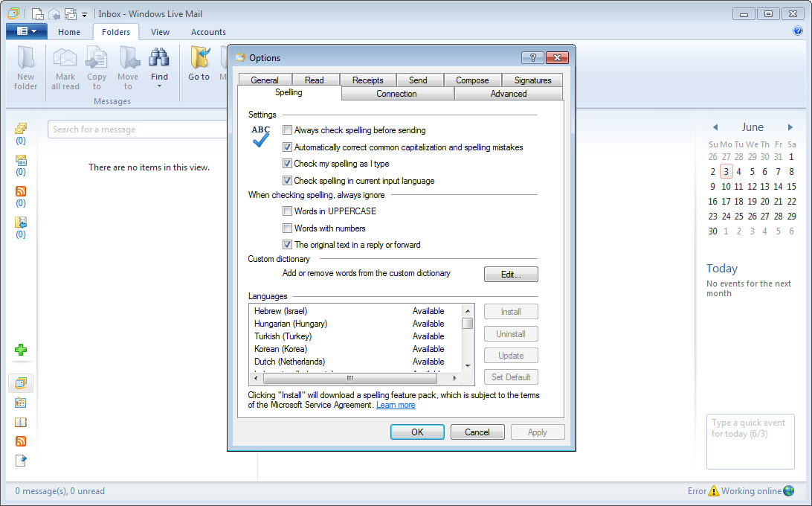Click the Find binoculars icon
The width and height of the screenshot is (812, 506).
point(159,58)
